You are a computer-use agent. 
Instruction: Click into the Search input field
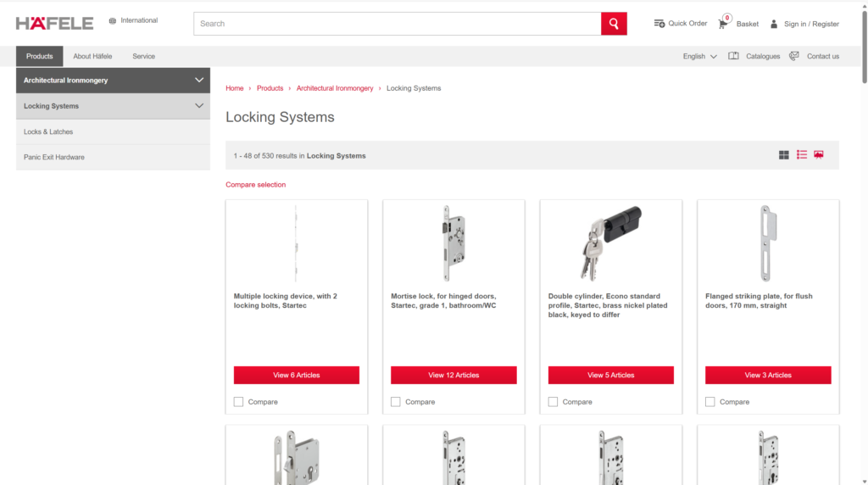pos(397,24)
